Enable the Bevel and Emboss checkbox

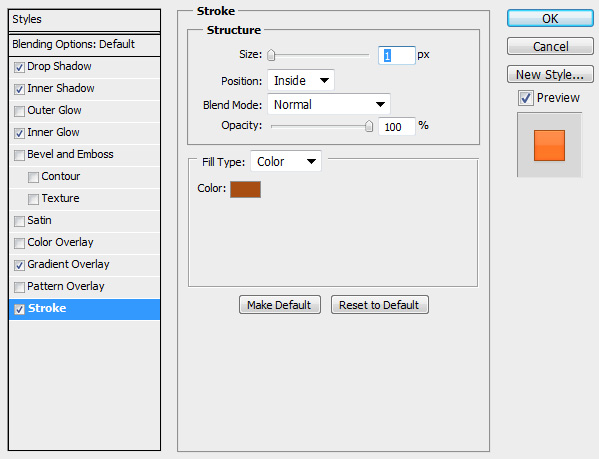(x=19, y=155)
